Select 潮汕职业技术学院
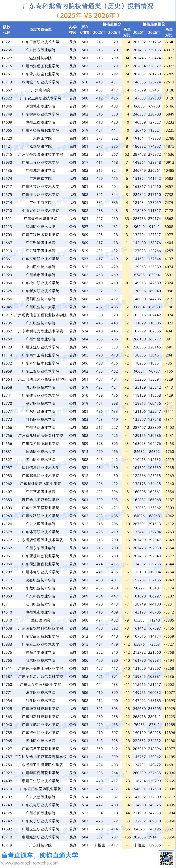Screen dimensions: 176x868 tap(40, 741)
